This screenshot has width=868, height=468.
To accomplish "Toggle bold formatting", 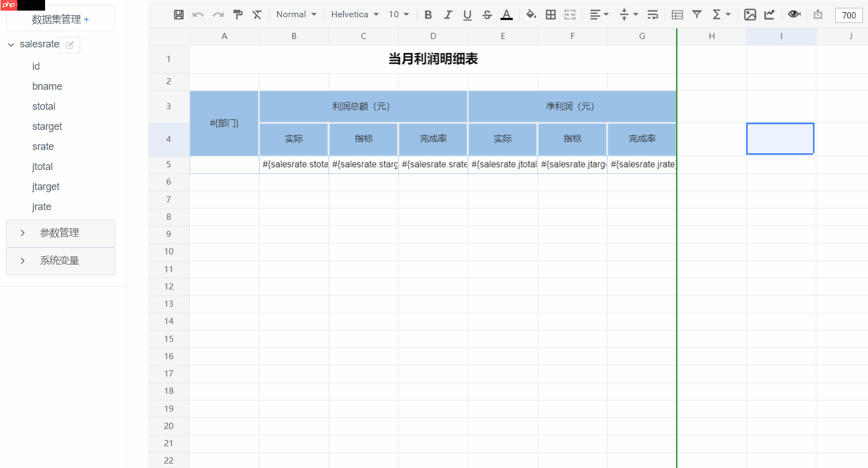I will pos(428,14).
